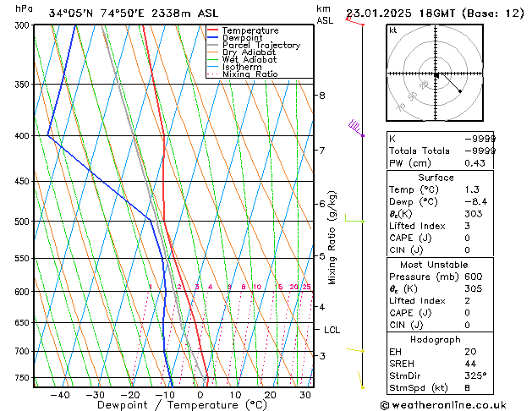The height and width of the screenshot is (411, 532).
Task: Click the km ASL axis heading
Action: click(325, 14)
